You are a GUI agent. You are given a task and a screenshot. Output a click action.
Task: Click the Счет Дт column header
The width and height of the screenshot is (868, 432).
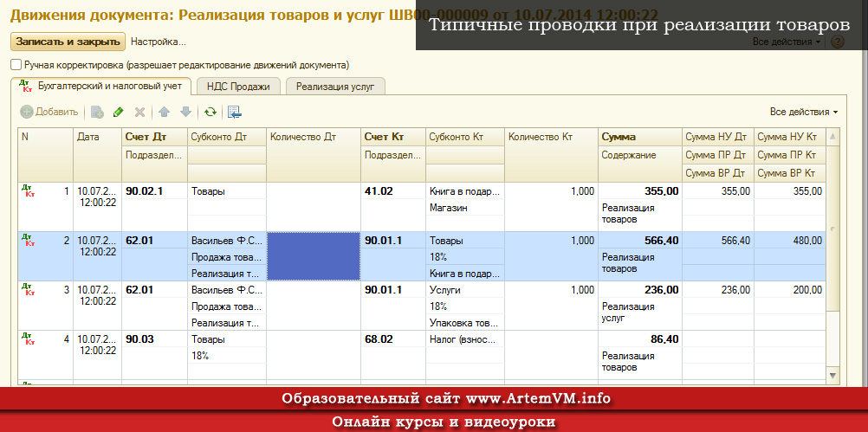pos(154,137)
